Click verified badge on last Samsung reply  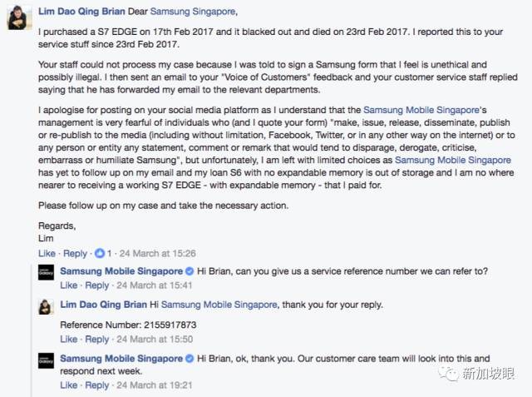(190, 359)
